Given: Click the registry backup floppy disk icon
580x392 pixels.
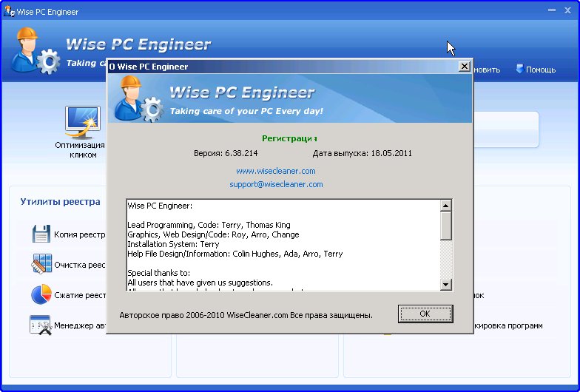Looking at the screenshot, I should [x=41, y=234].
